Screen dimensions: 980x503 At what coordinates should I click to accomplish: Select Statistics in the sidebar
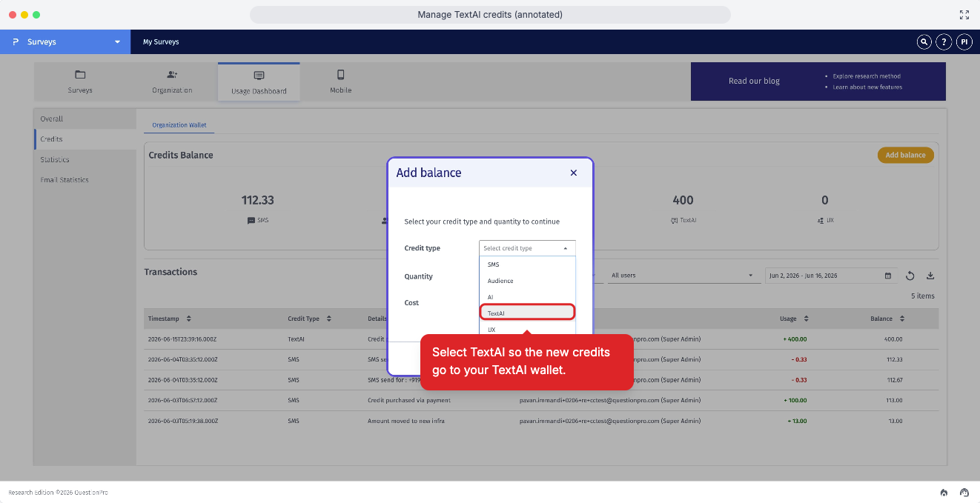(85, 159)
